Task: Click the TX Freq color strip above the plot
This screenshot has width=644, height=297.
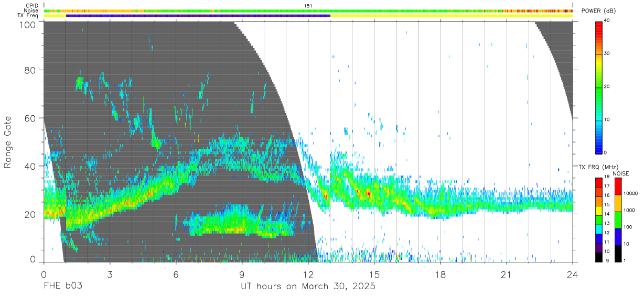Action: pos(308,16)
